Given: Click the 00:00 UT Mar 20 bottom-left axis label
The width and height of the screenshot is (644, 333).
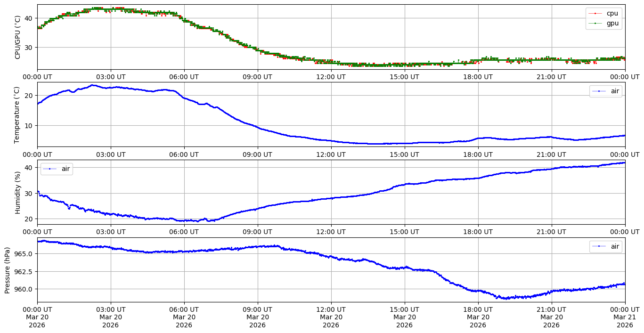Looking at the screenshot, I should point(37,317).
